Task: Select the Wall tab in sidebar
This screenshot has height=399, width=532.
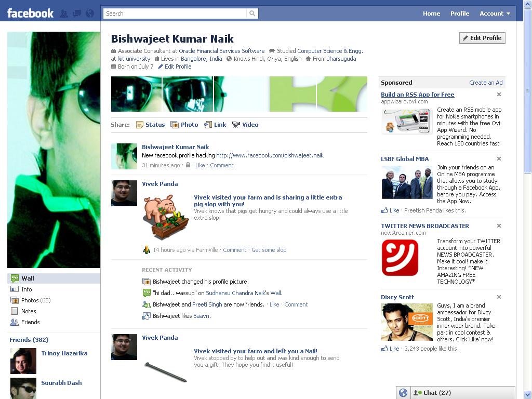Action: point(54,278)
